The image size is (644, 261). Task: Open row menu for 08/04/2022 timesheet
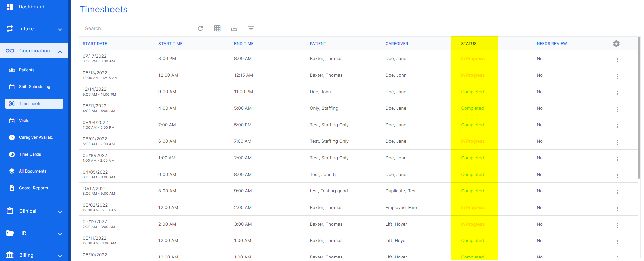[617, 126]
